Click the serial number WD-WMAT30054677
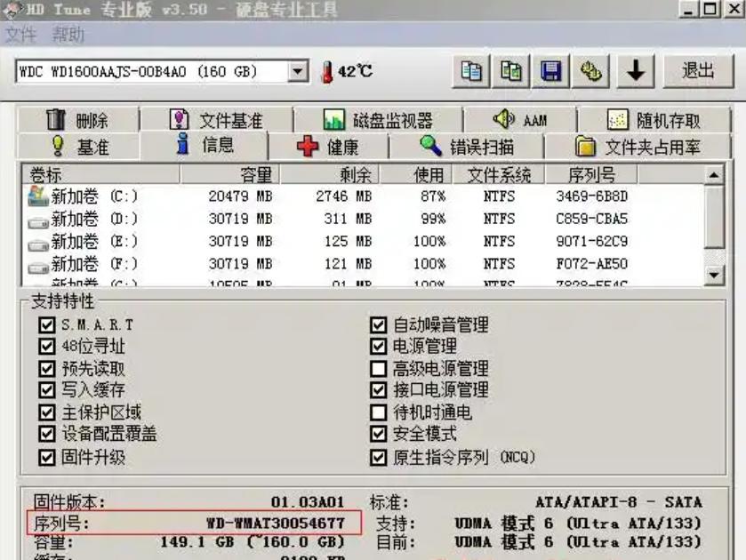 [x=276, y=523]
